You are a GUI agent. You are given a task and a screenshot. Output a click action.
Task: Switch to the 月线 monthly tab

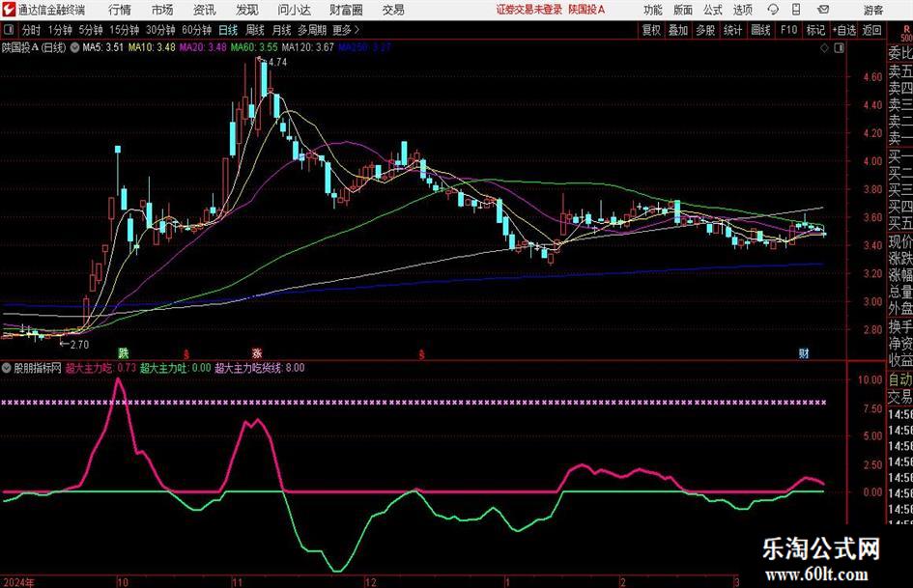click(x=282, y=30)
